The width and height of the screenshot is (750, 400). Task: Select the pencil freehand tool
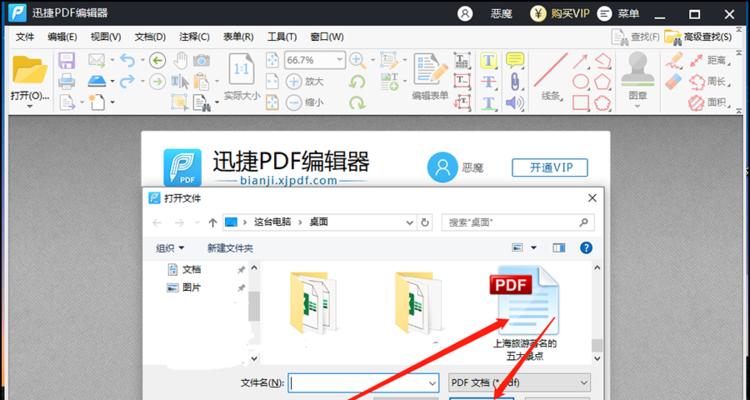[x=674, y=61]
